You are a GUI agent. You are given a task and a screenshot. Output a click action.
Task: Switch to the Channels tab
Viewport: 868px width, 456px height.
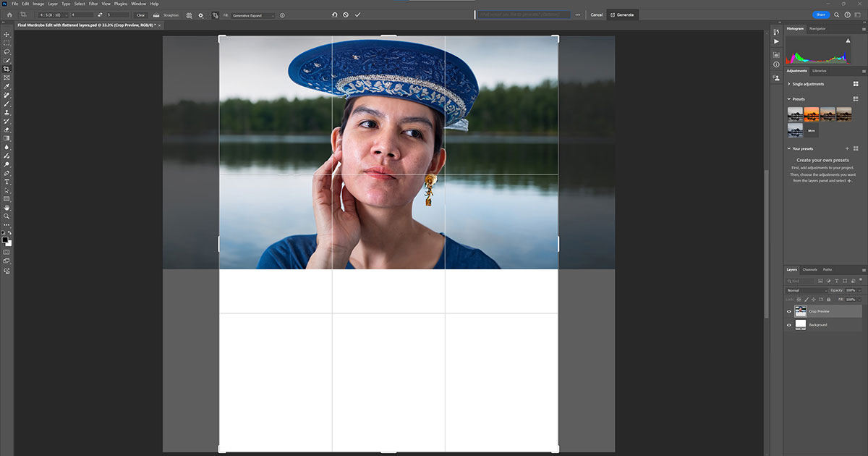coord(809,269)
